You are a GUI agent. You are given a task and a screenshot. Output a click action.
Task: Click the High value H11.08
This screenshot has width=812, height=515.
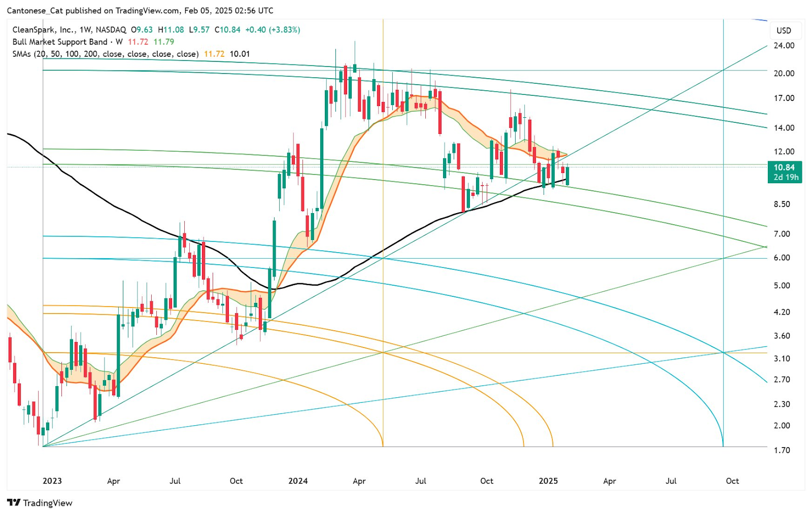171,30
